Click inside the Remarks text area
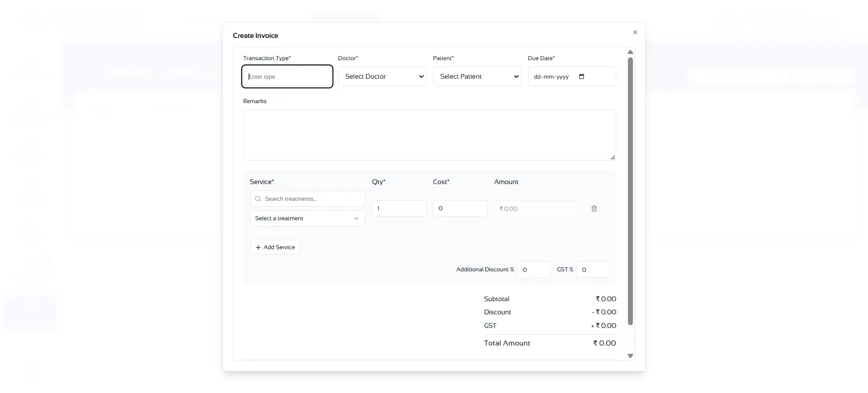Screen dimensions: 868x393 pos(429,135)
